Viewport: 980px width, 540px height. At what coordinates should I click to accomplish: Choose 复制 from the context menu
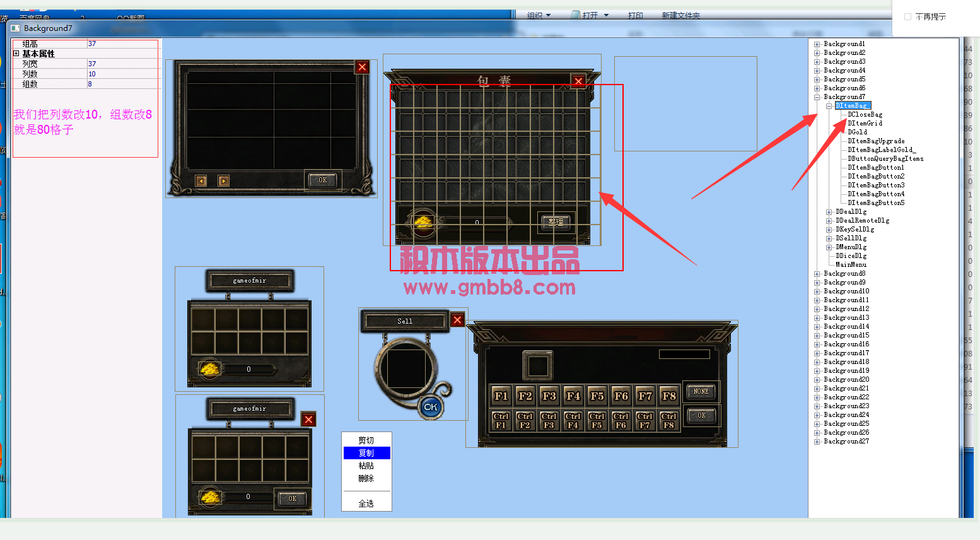tap(367, 453)
